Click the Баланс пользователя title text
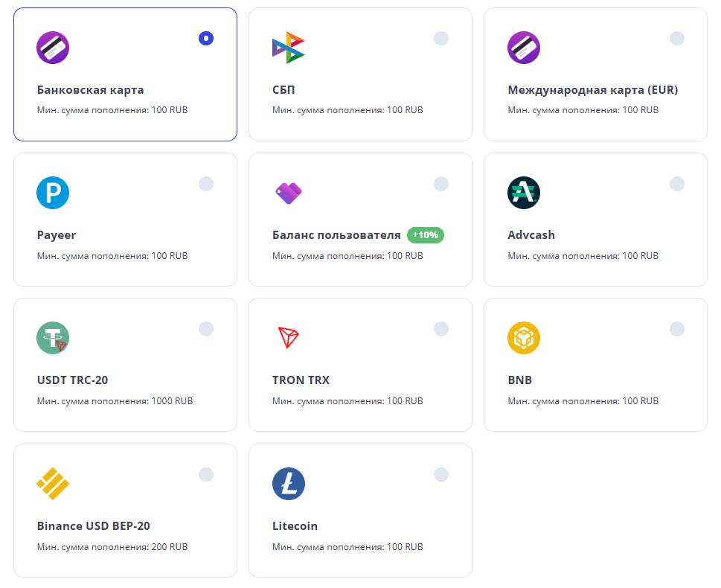Viewport: 721px width, 588px height. (336, 235)
